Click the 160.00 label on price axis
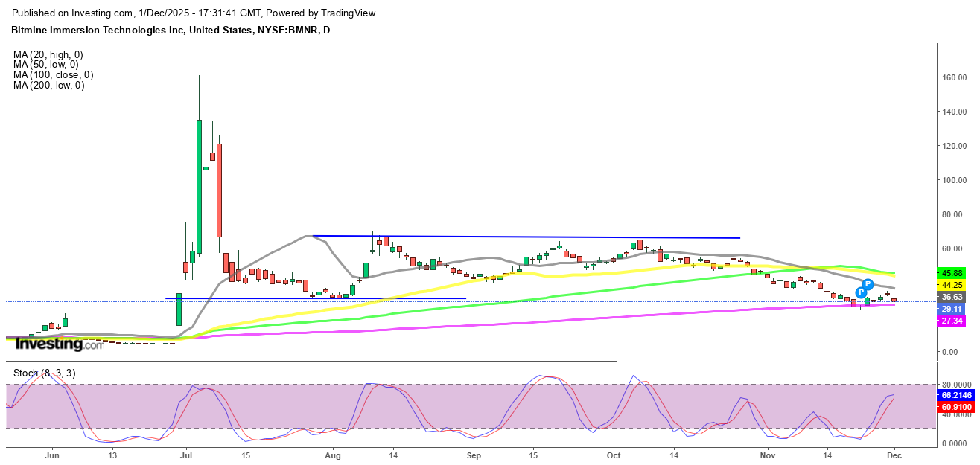 coord(953,77)
